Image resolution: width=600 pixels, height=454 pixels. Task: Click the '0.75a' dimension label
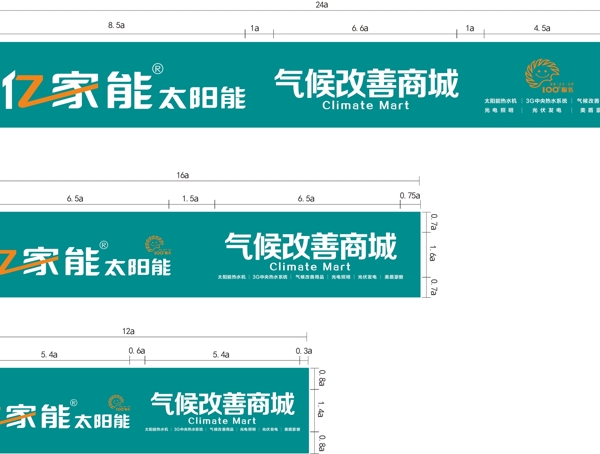(x=410, y=196)
